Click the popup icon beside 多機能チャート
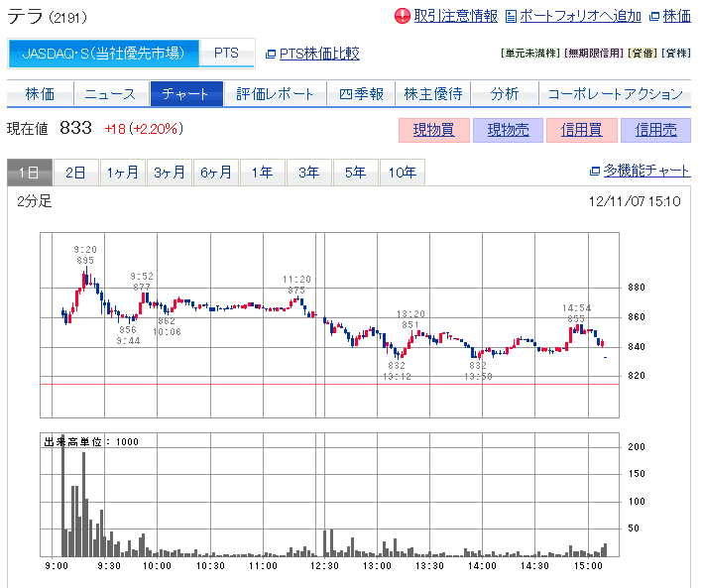Screen dimensions: 701x588 click(595, 171)
